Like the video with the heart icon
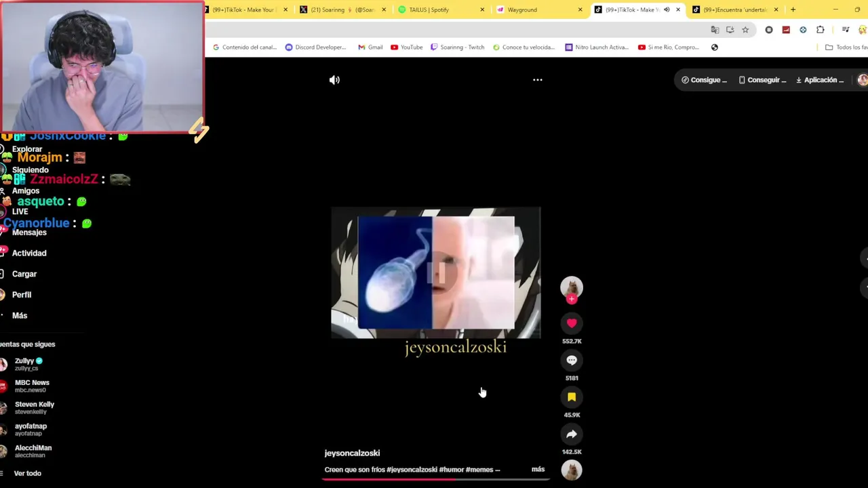The width and height of the screenshot is (868, 488). (572, 323)
